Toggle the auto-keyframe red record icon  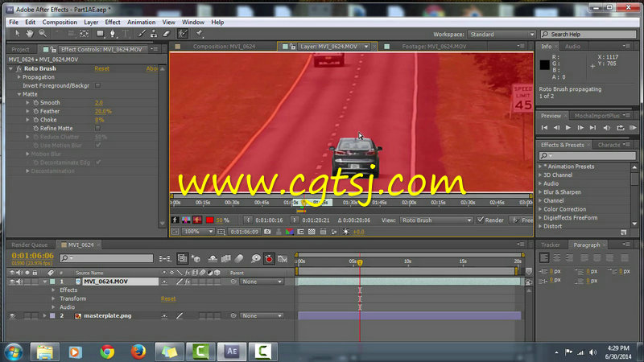click(269, 258)
